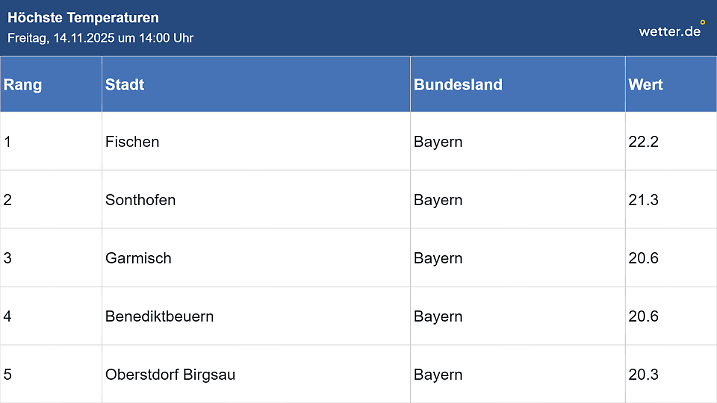717x403 pixels.
Task: Click the 21.3 temperature value
Action: click(643, 200)
